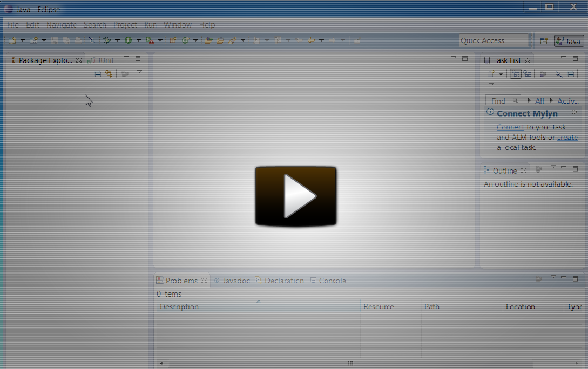Open the Package Explorer view menu
Image resolution: width=588 pixels, height=369 pixels.
point(139,72)
